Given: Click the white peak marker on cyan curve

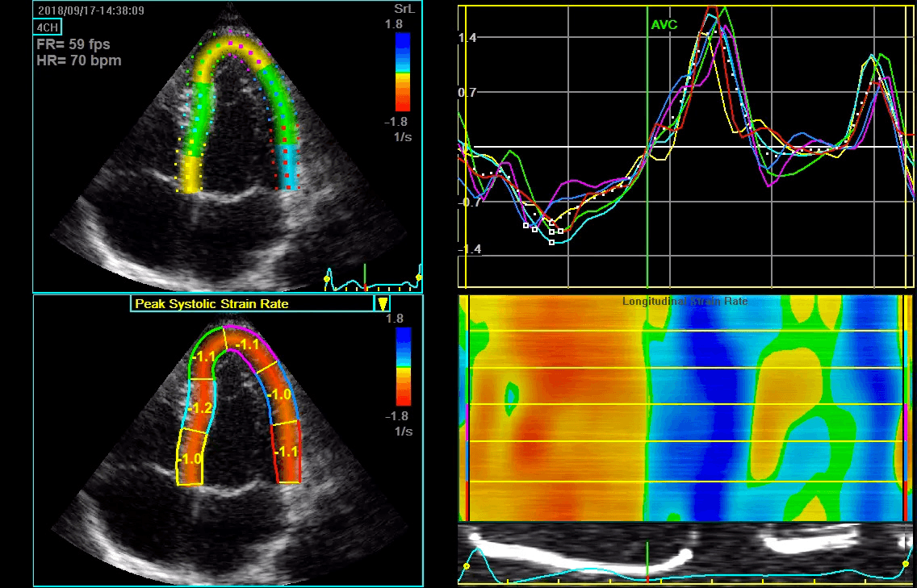Looking at the screenshot, I should pyautogui.click(x=552, y=243).
